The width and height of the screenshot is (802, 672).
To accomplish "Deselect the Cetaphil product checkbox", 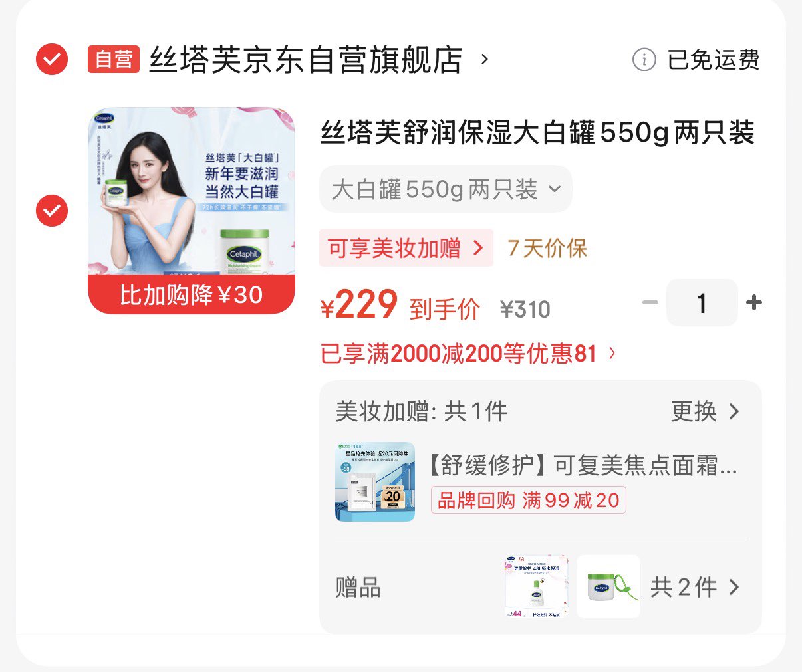I will pyautogui.click(x=52, y=211).
